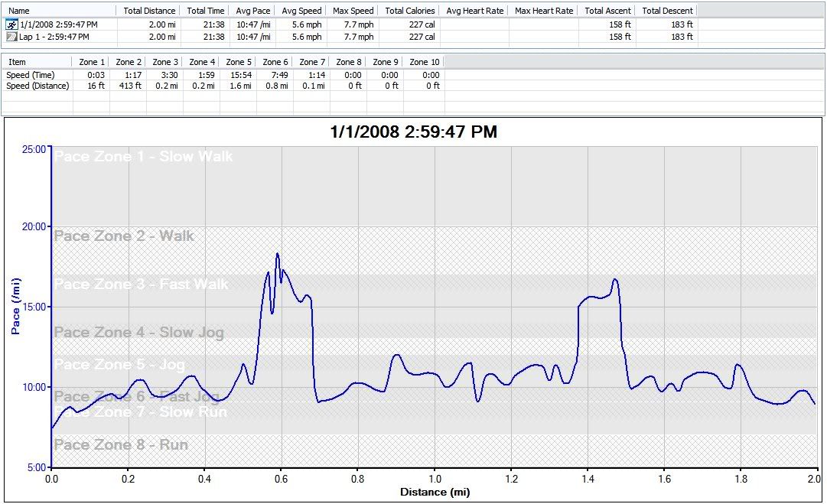Select the 1/1/2008 2:59:47 PM activity row

(58, 24)
